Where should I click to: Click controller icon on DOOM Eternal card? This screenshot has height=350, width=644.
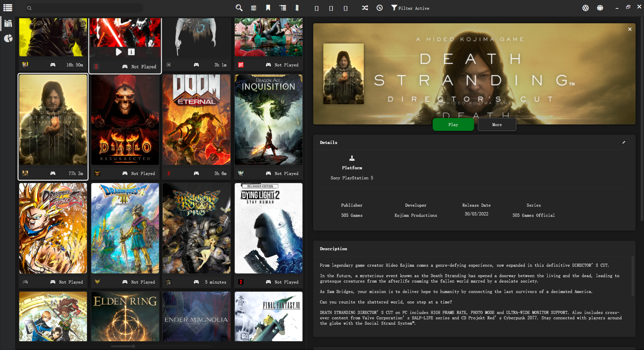coord(196,173)
